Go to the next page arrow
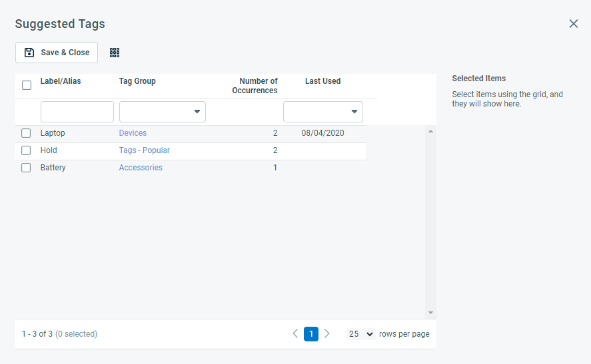The height and width of the screenshot is (364, 591). [x=327, y=334]
